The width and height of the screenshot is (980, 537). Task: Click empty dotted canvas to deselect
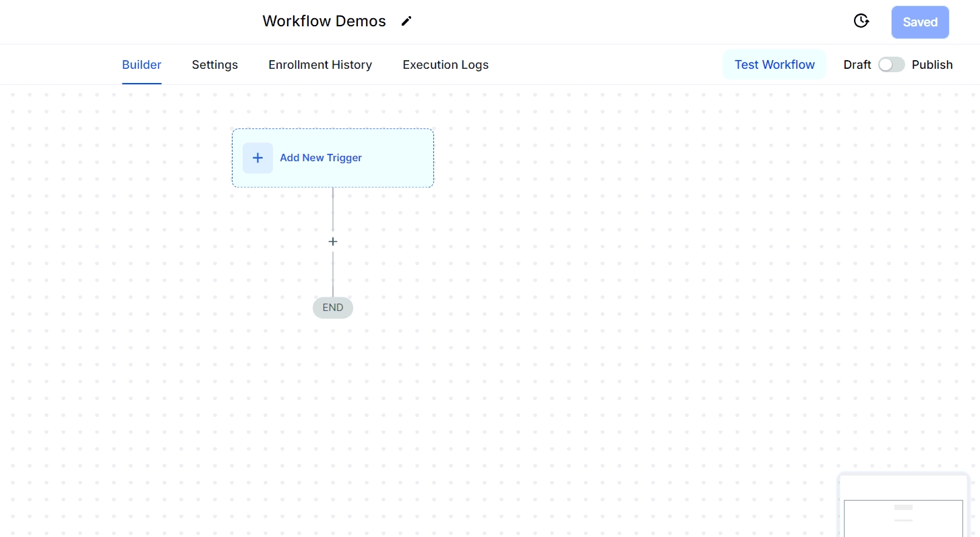(x=607, y=304)
